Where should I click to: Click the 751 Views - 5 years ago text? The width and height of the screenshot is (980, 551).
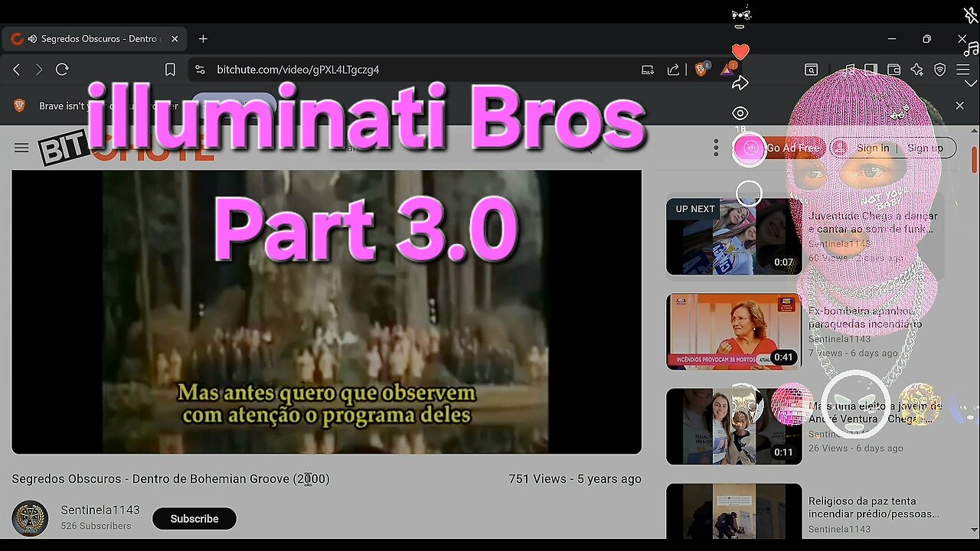(x=575, y=479)
